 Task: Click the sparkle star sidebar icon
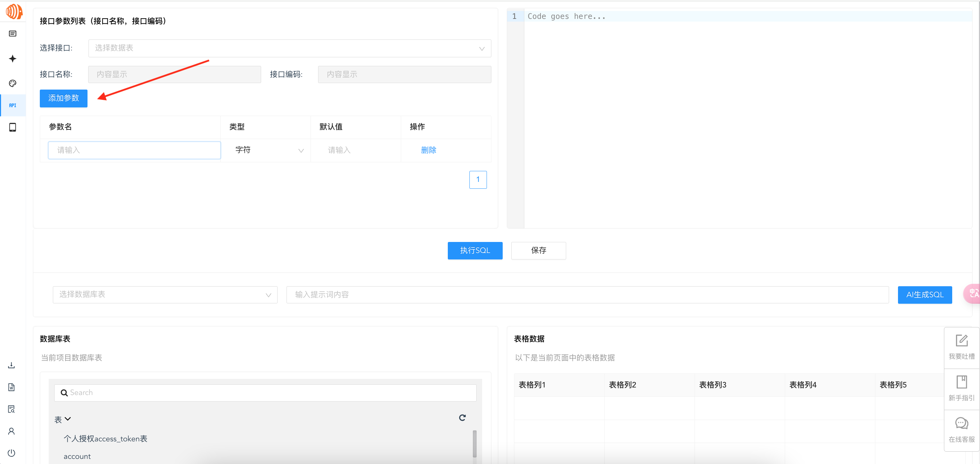pos(13,58)
